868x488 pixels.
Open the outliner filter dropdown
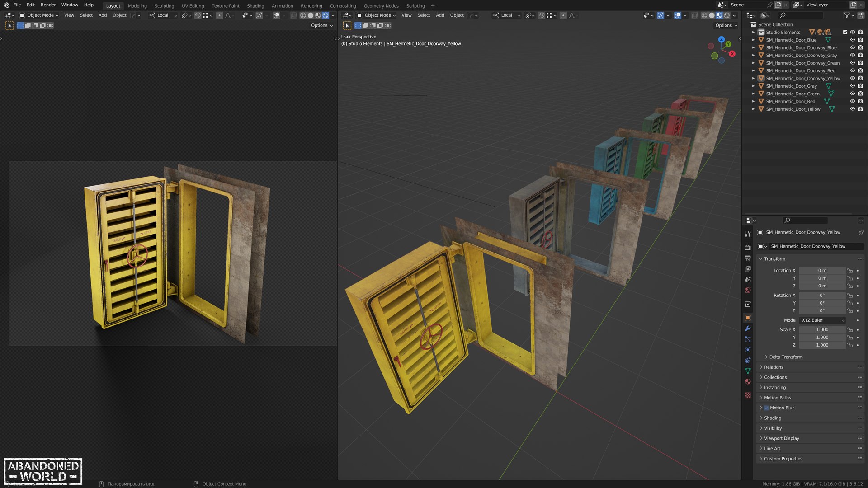(x=849, y=15)
